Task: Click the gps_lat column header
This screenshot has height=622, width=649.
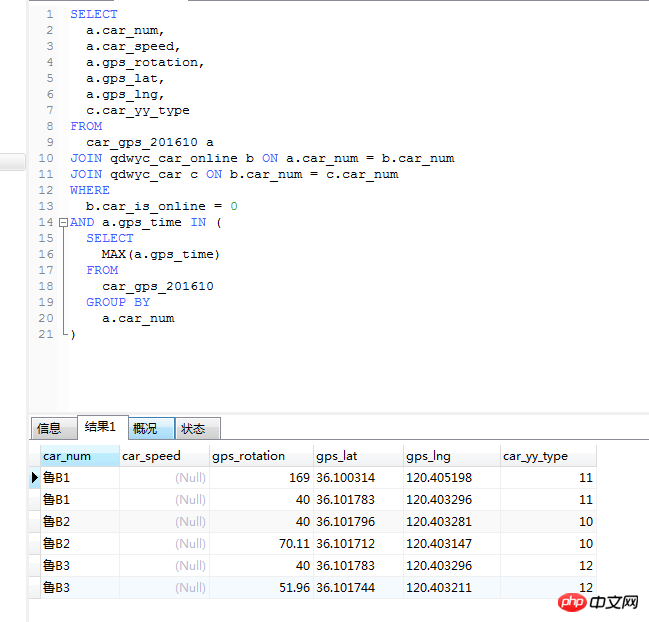Action: pyautogui.click(x=358, y=456)
